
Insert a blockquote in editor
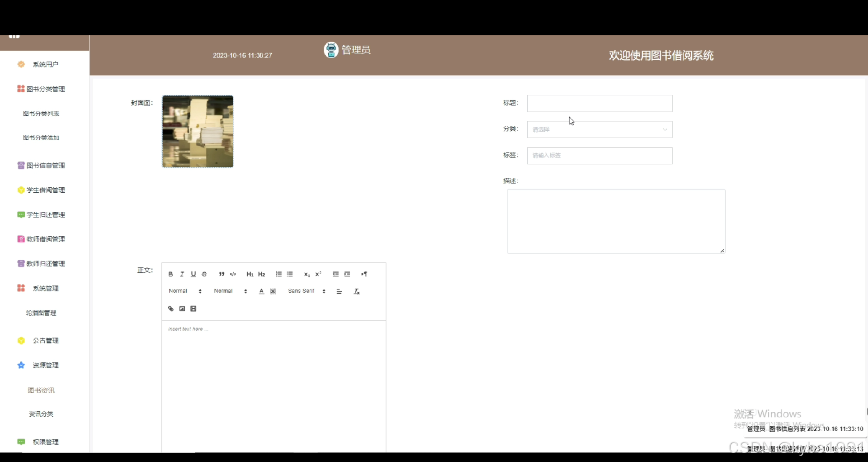coord(222,274)
